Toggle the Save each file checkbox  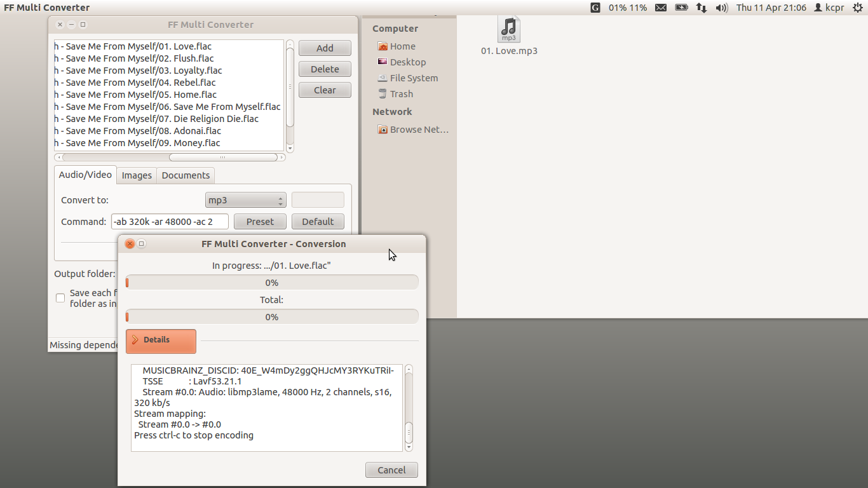(x=60, y=298)
